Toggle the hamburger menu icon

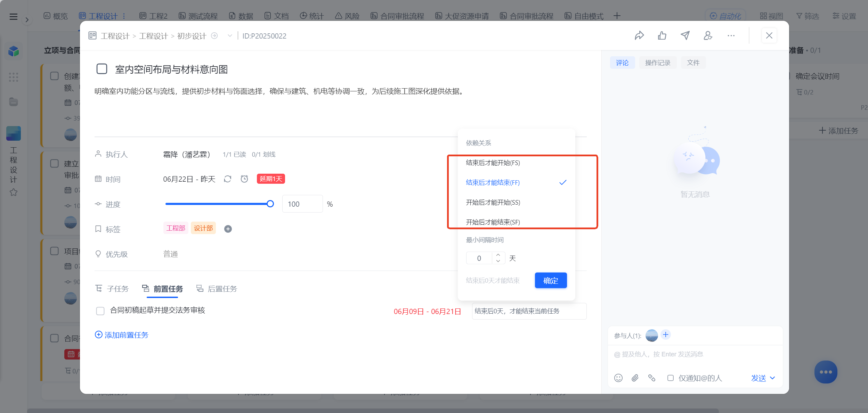click(x=14, y=16)
